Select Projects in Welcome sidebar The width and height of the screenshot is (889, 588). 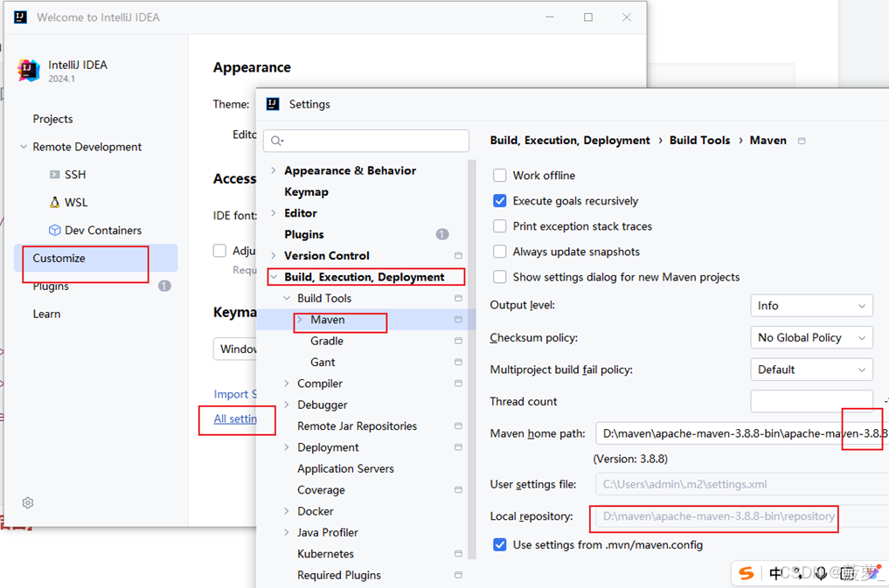(52, 119)
